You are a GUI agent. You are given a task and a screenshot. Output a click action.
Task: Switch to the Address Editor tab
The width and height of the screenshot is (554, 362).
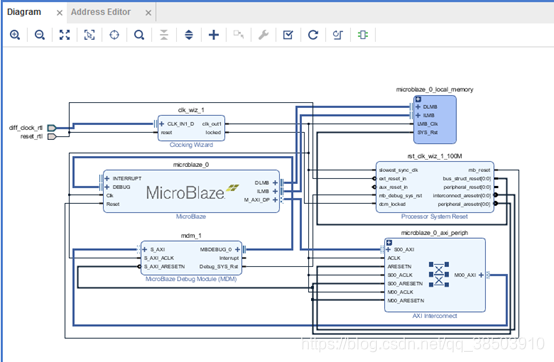pos(101,12)
